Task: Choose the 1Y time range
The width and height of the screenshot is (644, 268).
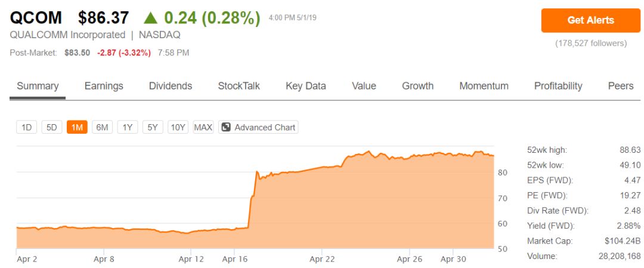Action: click(x=128, y=127)
